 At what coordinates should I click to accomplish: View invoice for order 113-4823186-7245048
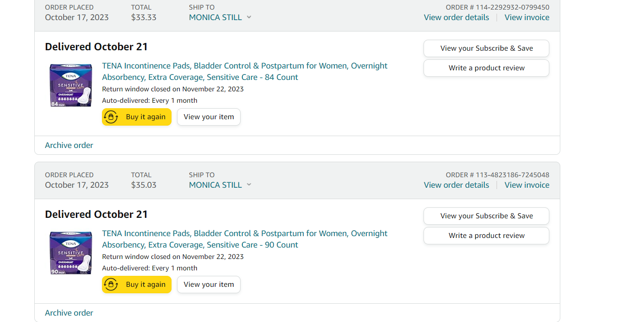click(x=527, y=185)
